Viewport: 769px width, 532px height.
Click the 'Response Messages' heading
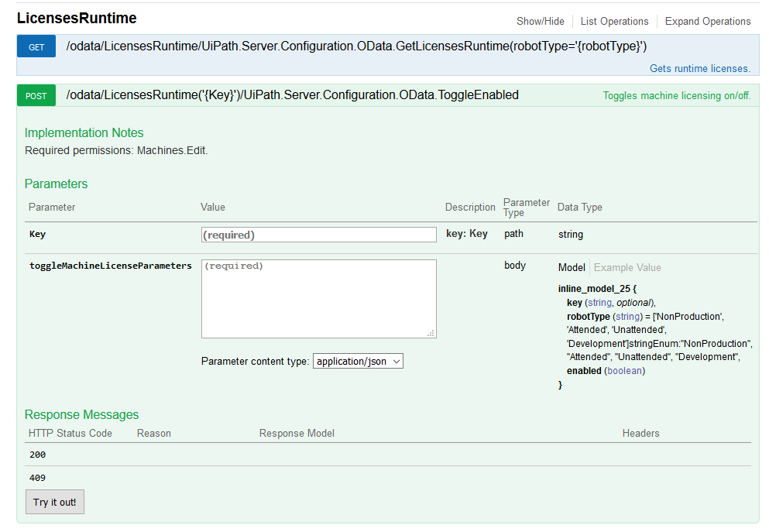(81, 415)
